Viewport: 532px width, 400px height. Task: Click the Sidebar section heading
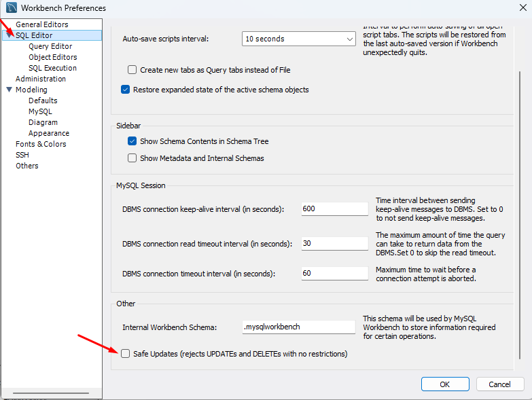tap(128, 126)
